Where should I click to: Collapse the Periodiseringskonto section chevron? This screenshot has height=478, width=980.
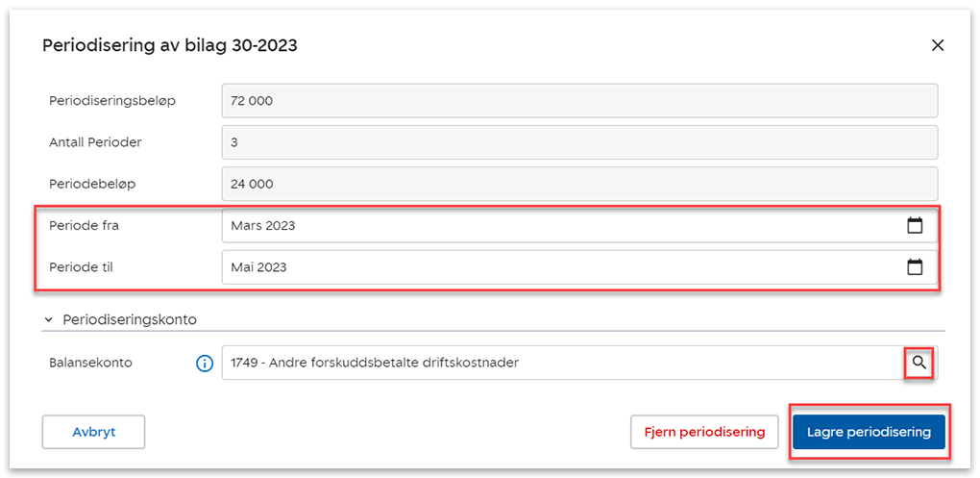coord(49,318)
